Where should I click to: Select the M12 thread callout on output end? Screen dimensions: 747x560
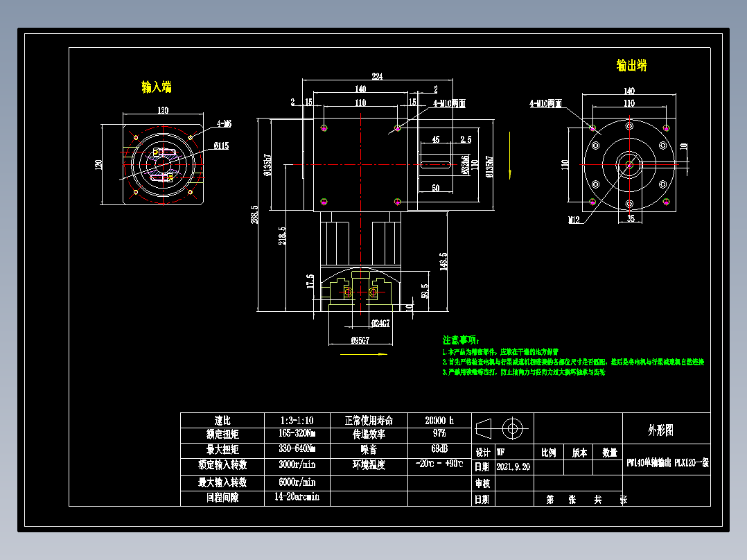point(574,220)
